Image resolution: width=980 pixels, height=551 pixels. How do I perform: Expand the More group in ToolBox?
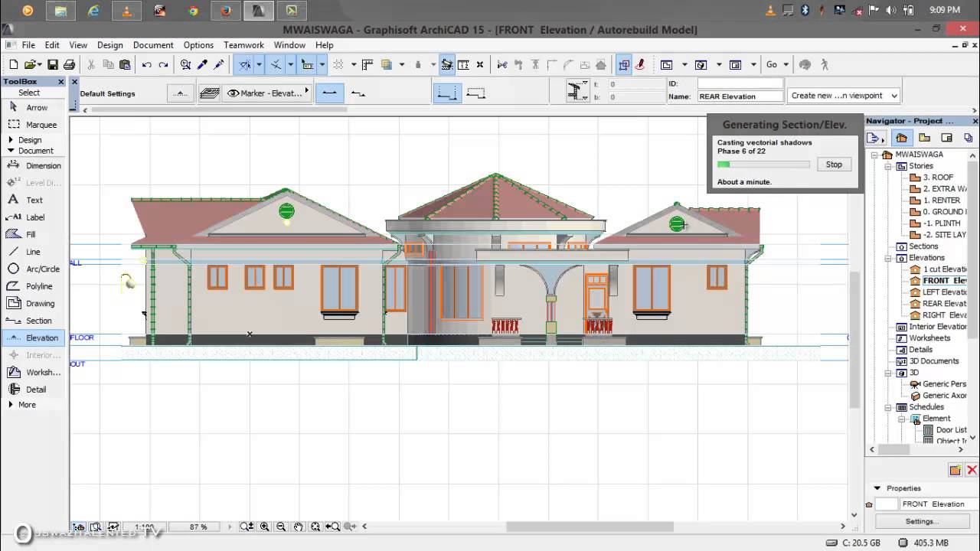click(11, 405)
